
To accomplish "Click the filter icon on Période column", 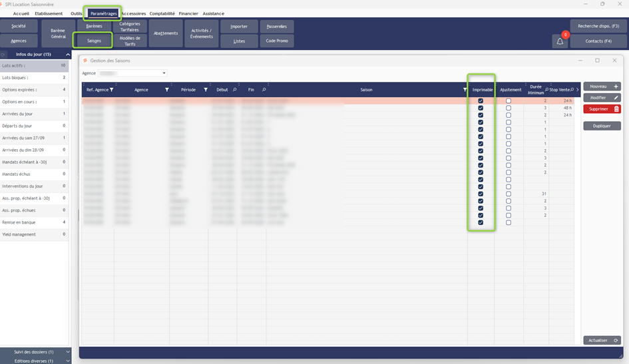I will (x=206, y=89).
